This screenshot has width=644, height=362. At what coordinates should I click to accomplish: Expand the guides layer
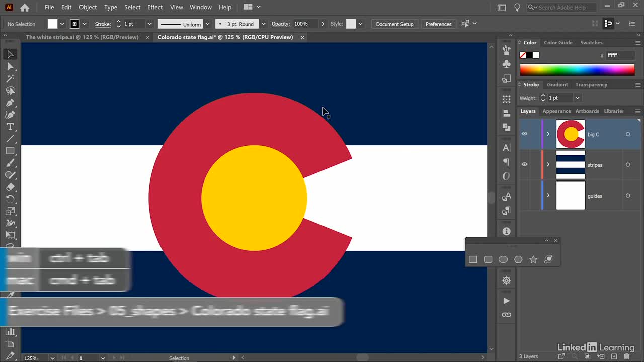click(x=548, y=196)
